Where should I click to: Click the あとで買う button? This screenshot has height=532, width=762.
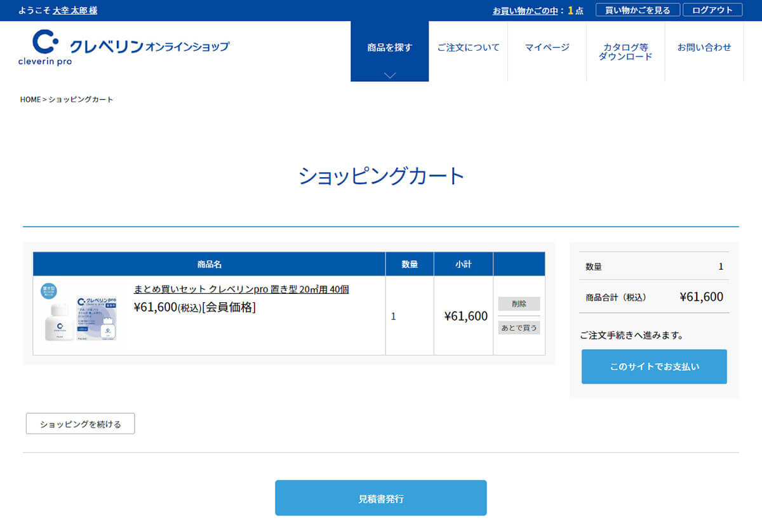tap(519, 328)
